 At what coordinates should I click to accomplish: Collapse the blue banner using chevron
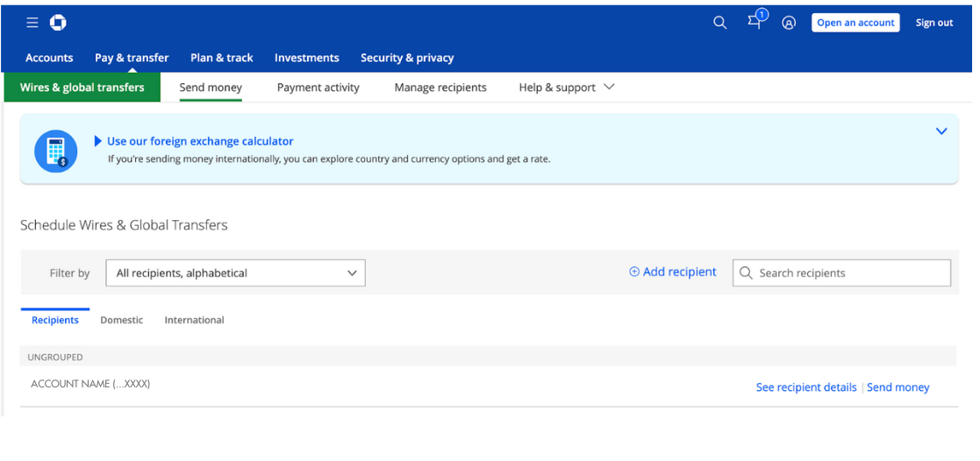[941, 131]
